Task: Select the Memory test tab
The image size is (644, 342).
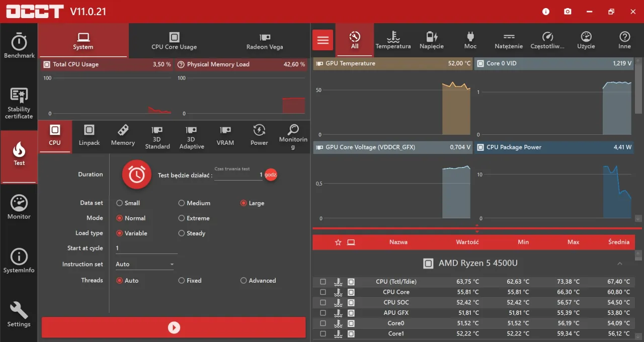Action: click(x=123, y=135)
